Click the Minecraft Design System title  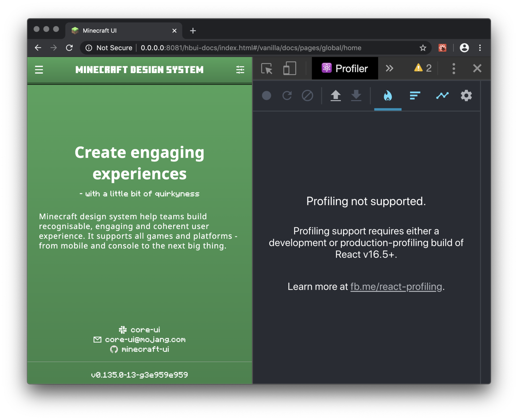(139, 70)
